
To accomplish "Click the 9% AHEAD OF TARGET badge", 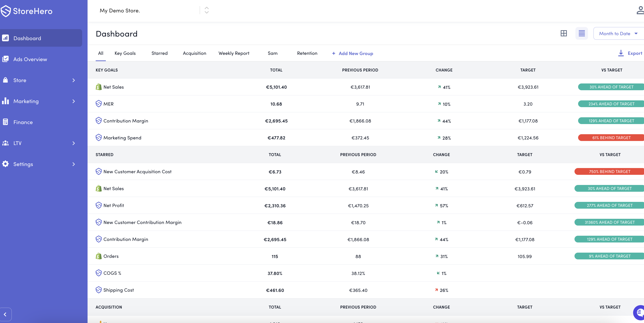I will 609,256.
